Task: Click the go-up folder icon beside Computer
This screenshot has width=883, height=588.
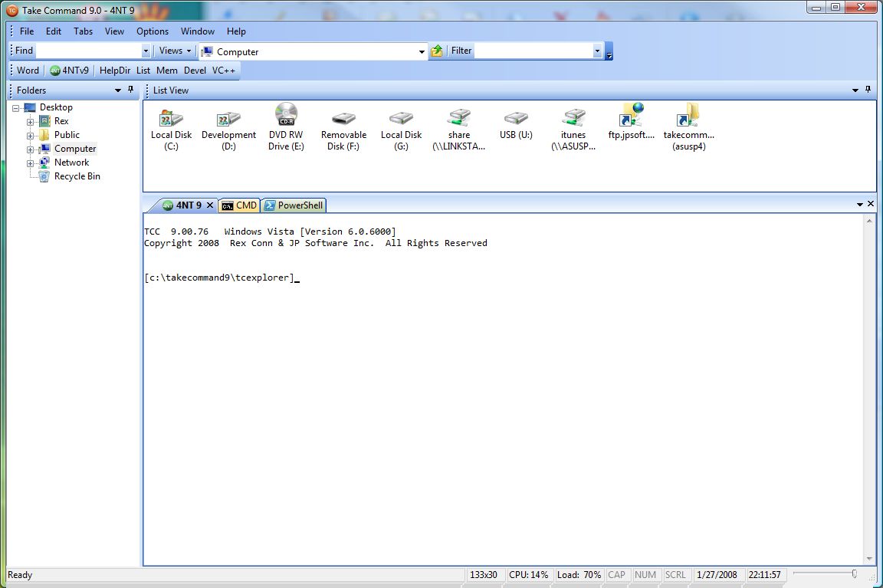Action: (x=437, y=51)
